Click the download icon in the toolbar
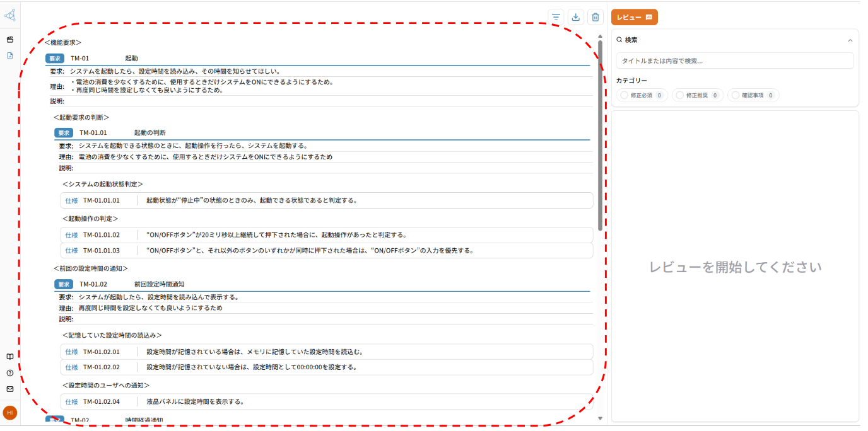The width and height of the screenshot is (868, 431). pyautogui.click(x=575, y=18)
